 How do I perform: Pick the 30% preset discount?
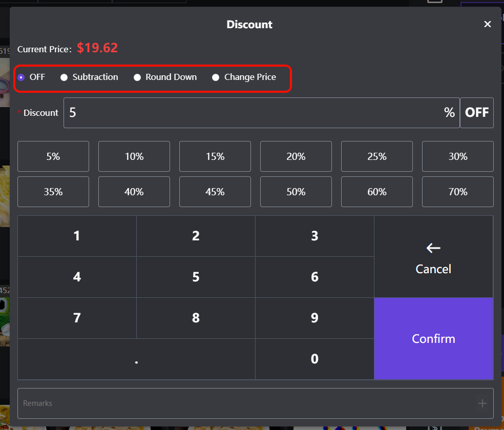(458, 156)
